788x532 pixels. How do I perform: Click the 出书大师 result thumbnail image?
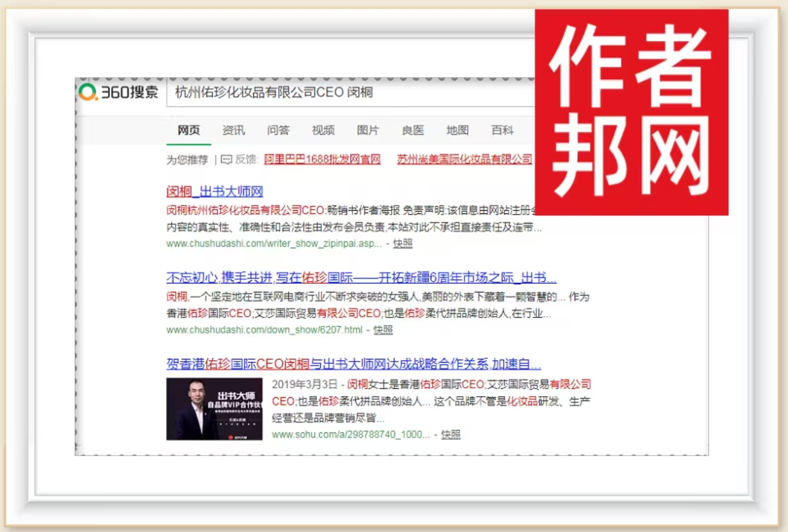214,409
